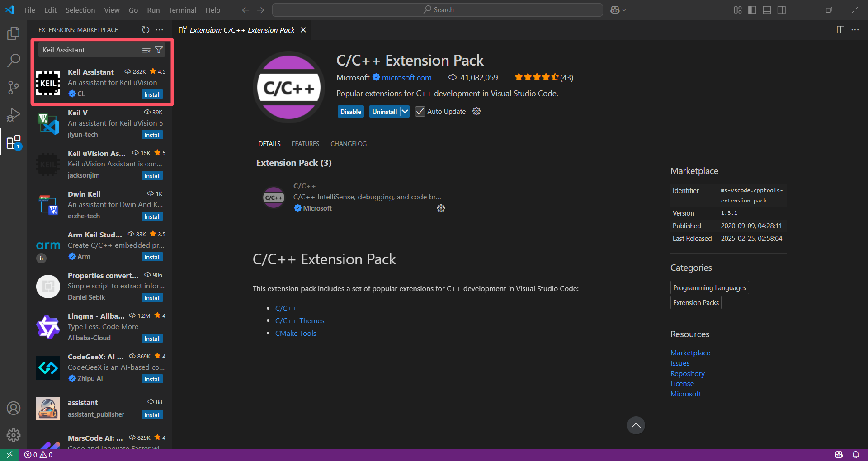The width and height of the screenshot is (868, 461).
Task: Open Source Control view
Action: point(14,88)
